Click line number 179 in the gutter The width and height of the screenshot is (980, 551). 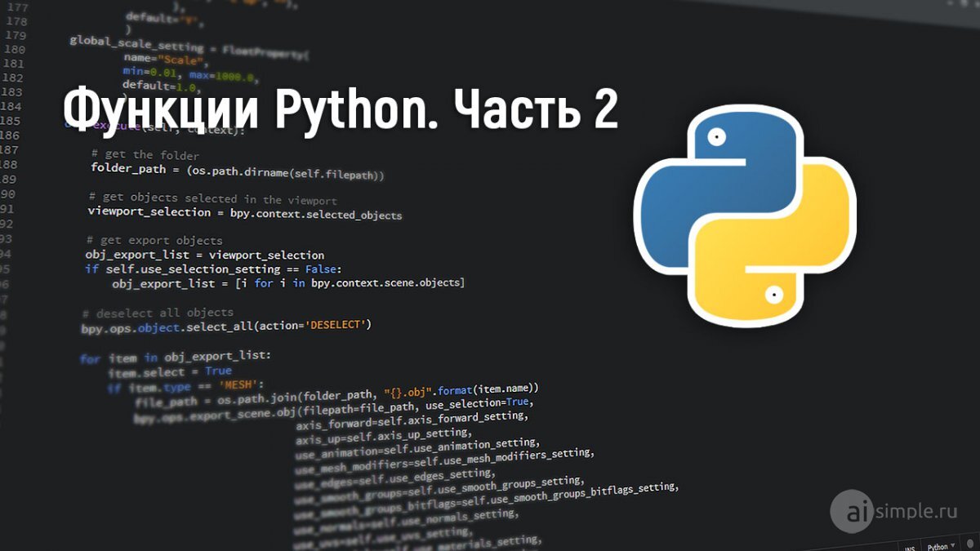(15, 36)
